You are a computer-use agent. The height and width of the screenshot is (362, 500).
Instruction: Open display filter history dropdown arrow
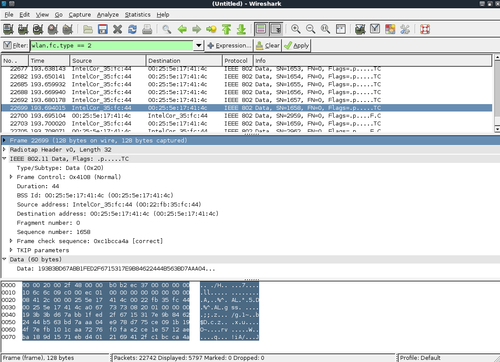[x=199, y=45]
